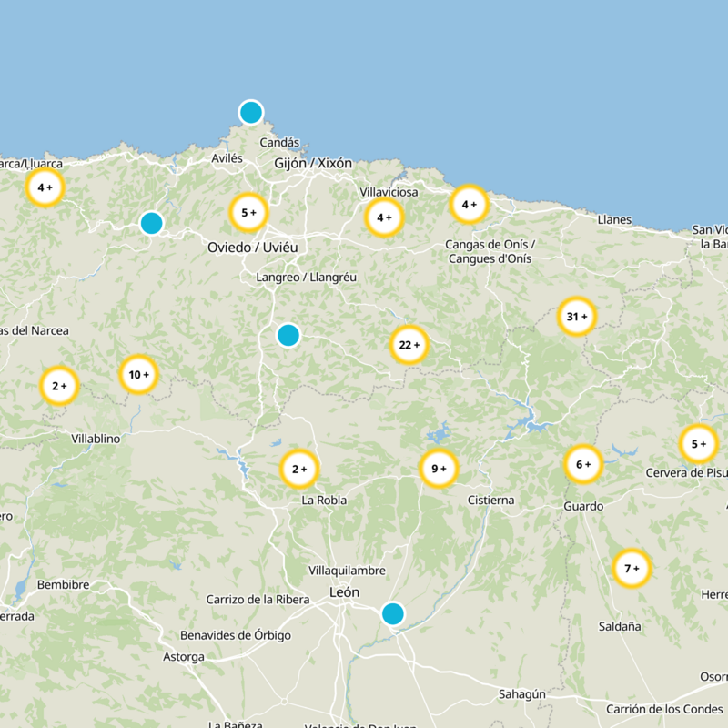
Task: Click the Oviedo / Uviéu label
Action: (253, 248)
